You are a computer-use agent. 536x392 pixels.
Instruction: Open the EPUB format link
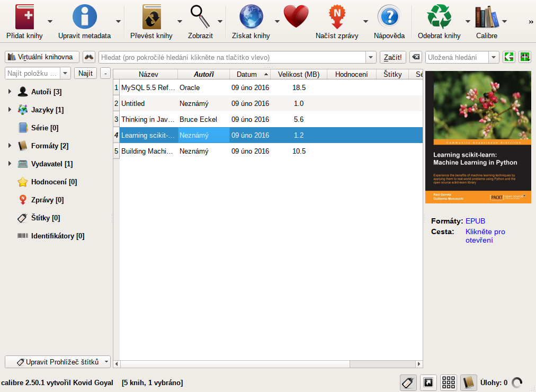(475, 221)
